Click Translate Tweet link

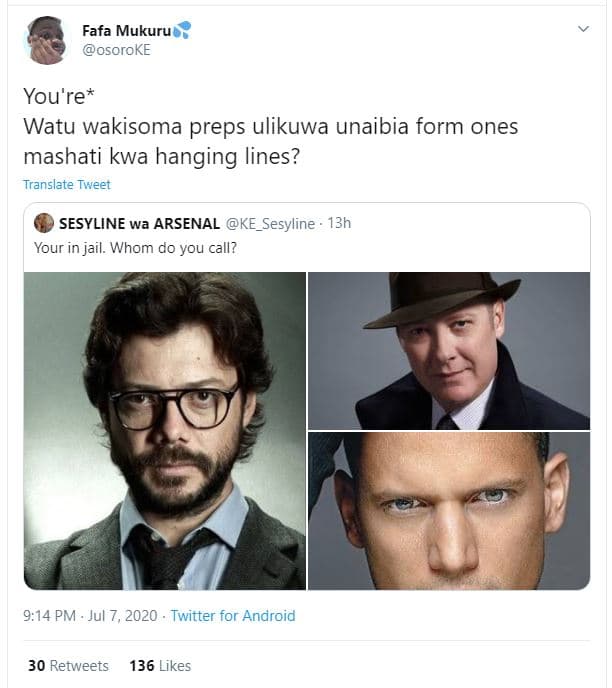[67, 185]
